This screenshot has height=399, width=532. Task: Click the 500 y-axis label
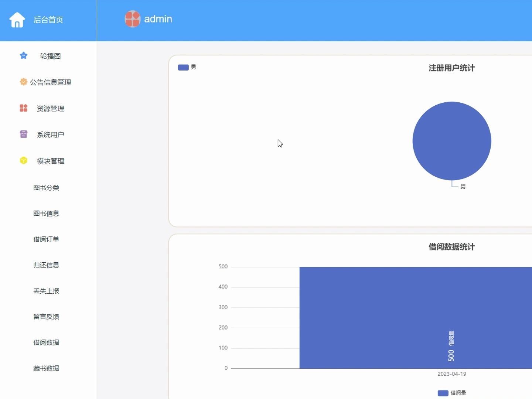pos(223,266)
